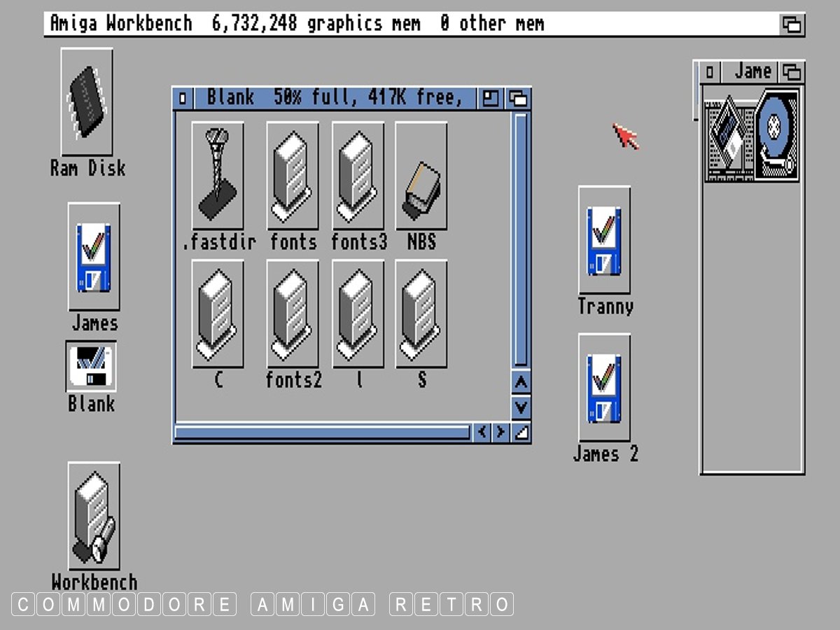Click the scroll left arrow in Blank window

tap(482, 433)
